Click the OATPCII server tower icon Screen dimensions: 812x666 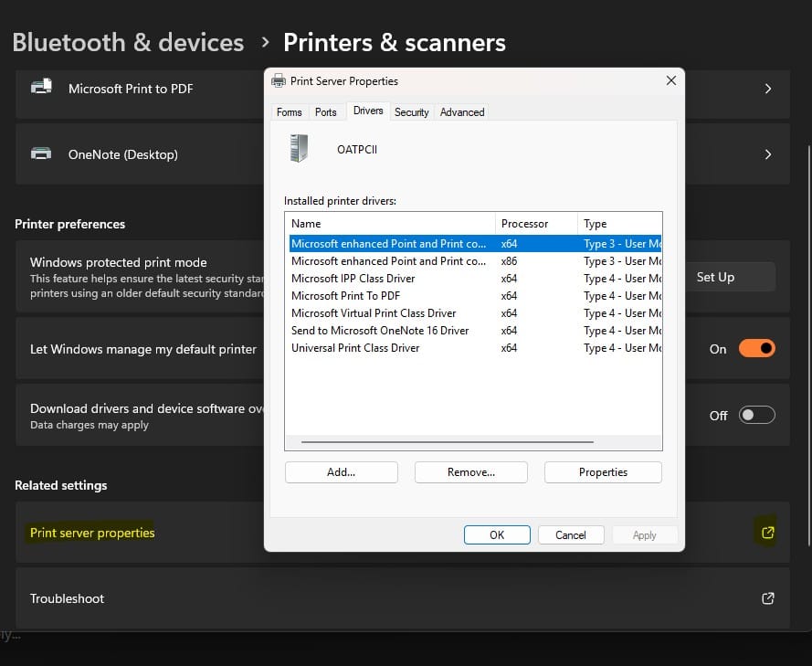(300, 149)
